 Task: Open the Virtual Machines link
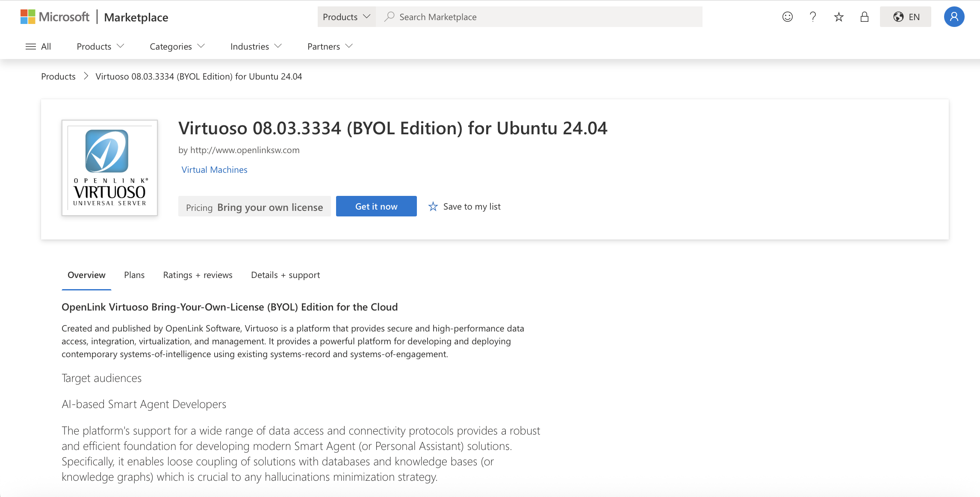[x=214, y=170]
